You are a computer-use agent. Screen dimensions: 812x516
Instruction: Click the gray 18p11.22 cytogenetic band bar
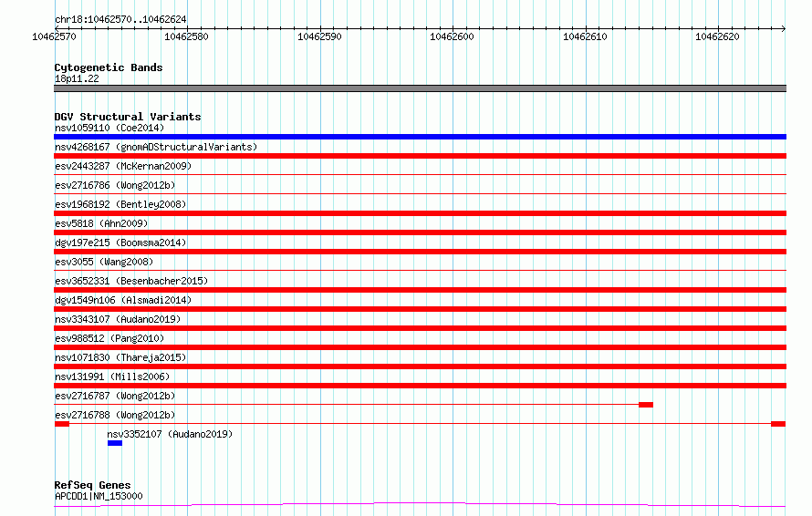420,88
